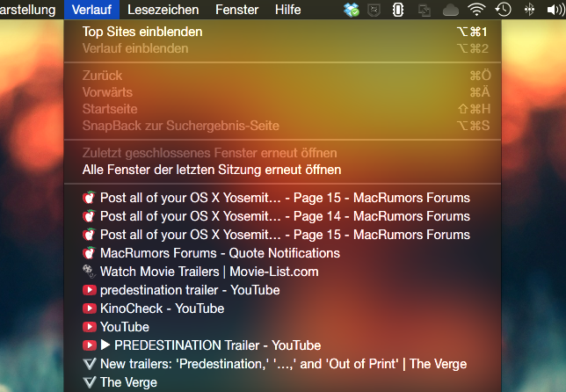Open the Fenster menu
This screenshot has width=566, height=392.
(236, 10)
